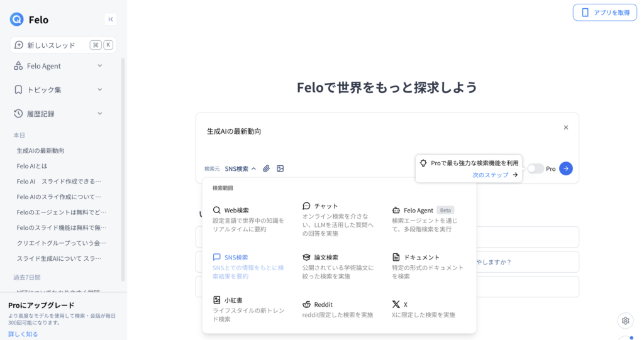Open history item 生成AIの最新動向
Viewport: 644px width, 340px height.
(40, 151)
